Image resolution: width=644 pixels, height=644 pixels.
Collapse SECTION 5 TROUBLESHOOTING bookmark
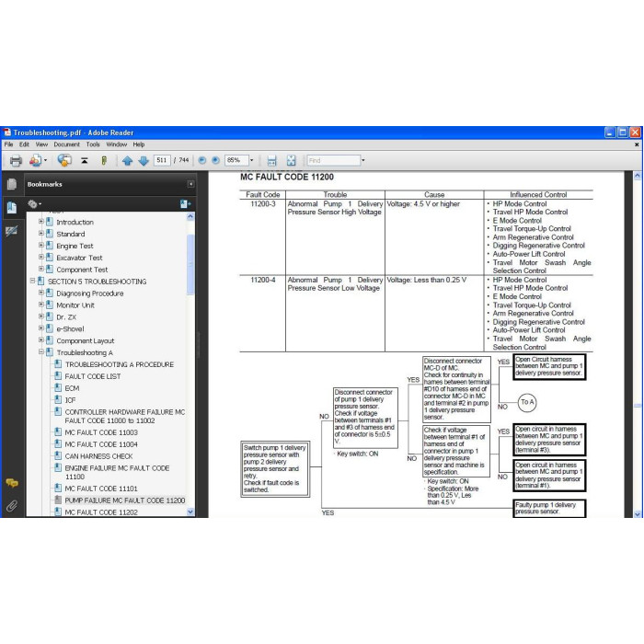pos(32,281)
